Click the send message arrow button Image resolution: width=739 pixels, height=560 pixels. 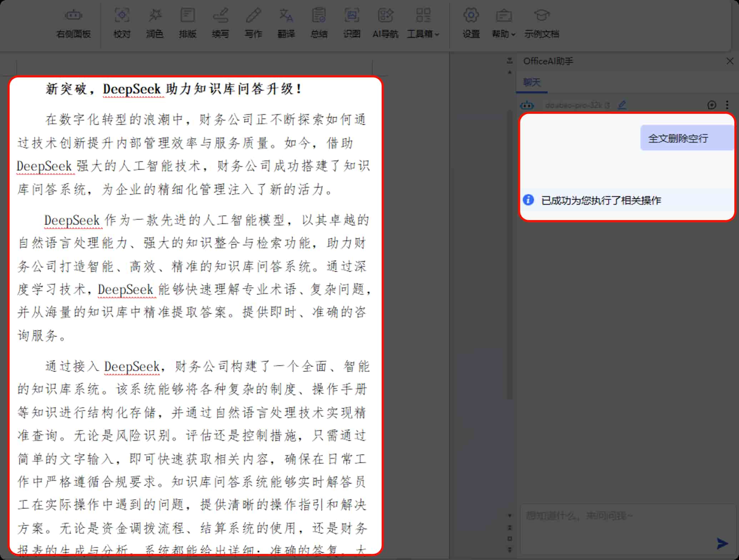(723, 543)
